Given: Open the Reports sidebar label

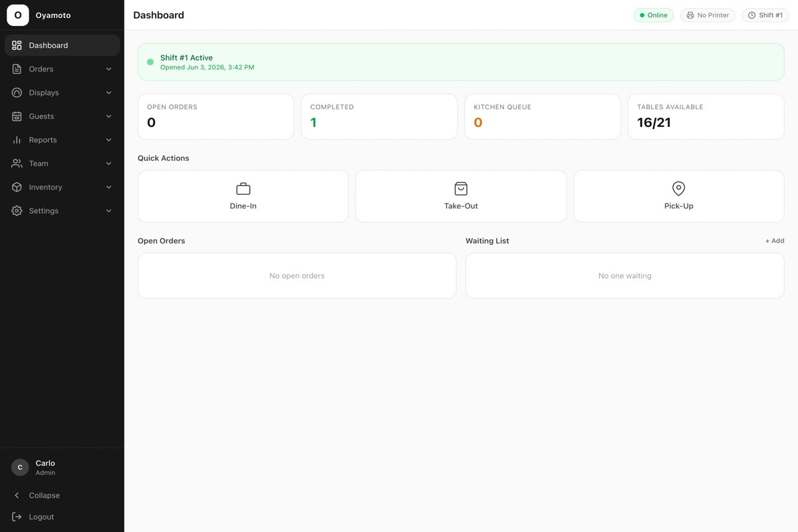Looking at the screenshot, I should tap(43, 140).
